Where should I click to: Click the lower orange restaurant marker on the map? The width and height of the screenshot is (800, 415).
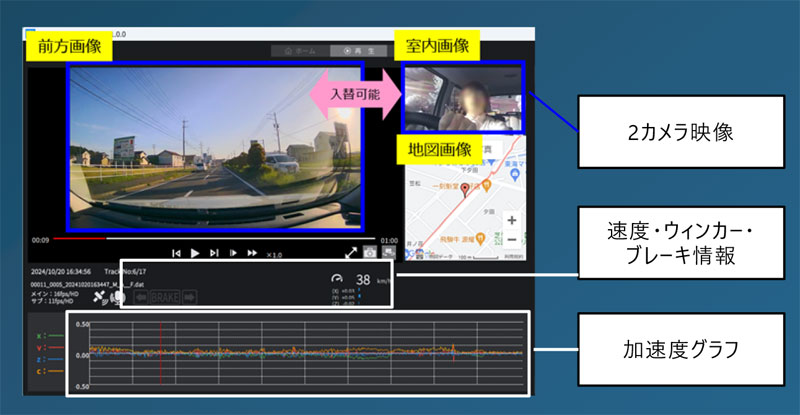pos(481,238)
